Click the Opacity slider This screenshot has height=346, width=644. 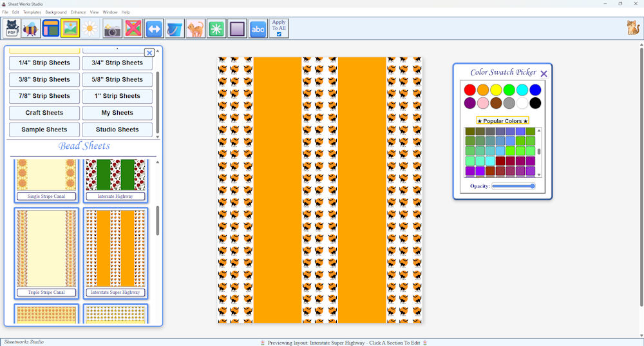click(x=513, y=186)
